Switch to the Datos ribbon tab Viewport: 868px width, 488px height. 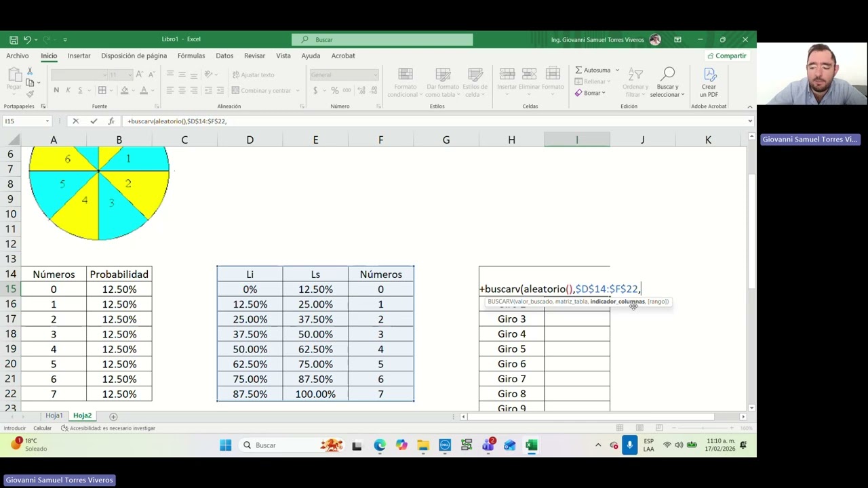point(224,56)
